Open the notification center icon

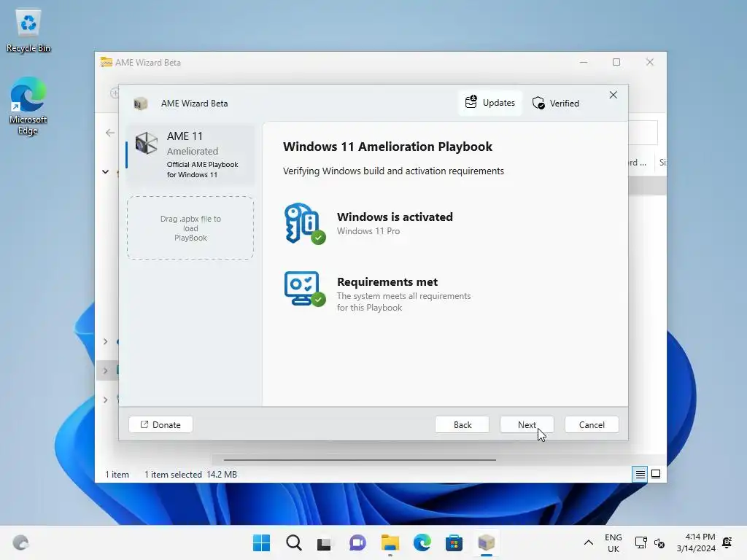[x=727, y=542]
